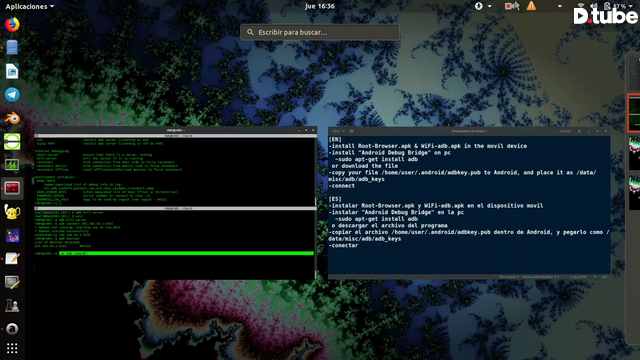Click the '-connect' line in the editor

(x=342, y=186)
